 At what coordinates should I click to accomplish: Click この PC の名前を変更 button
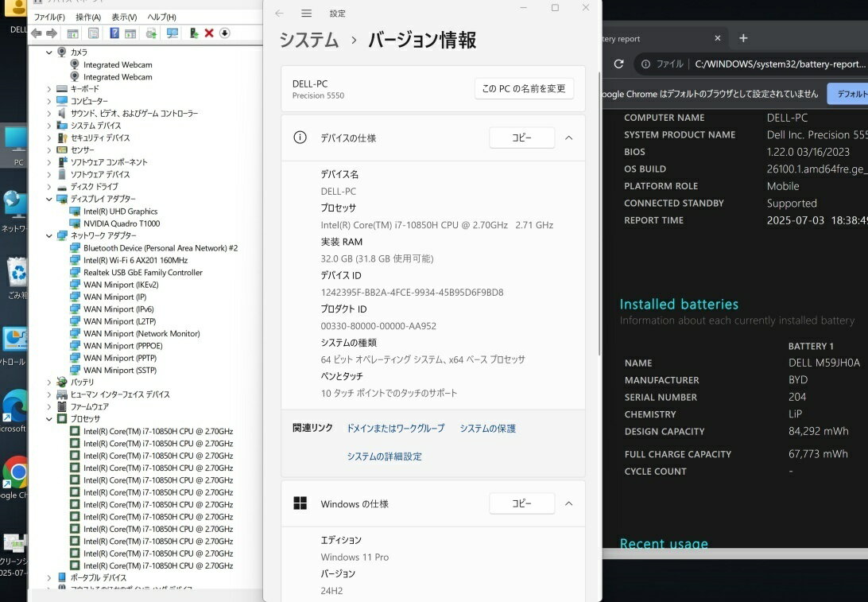[x=524, y=88]
